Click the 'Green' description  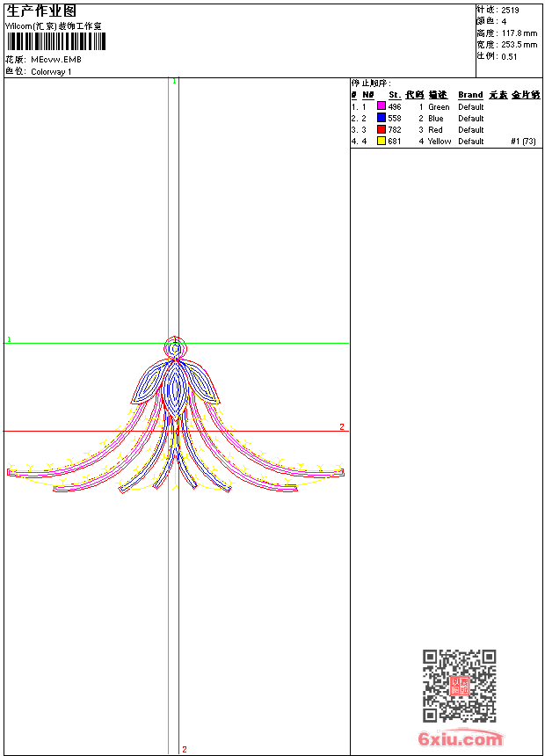(x=439, y=107)
